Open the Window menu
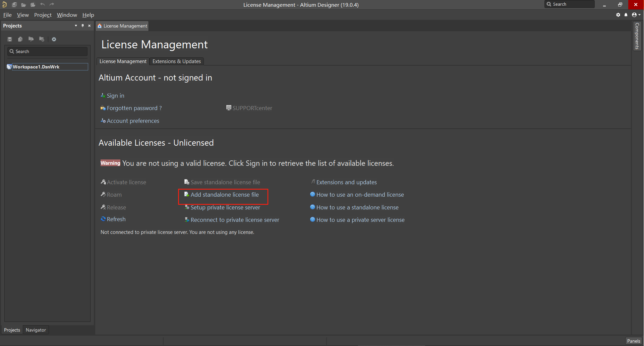 (67, 15)
